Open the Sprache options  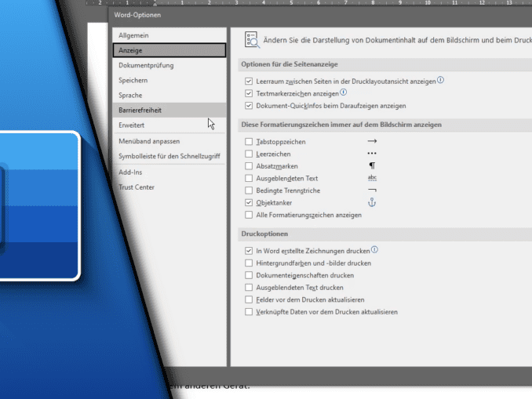coord(169,95)
